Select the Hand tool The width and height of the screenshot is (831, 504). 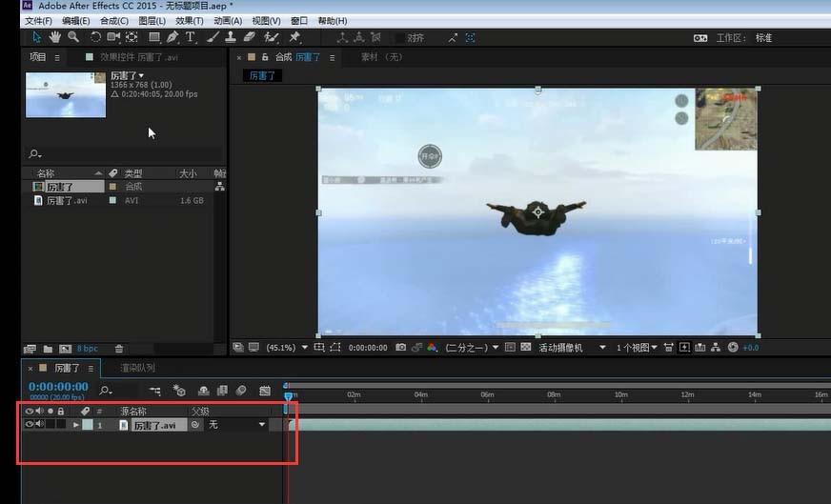click(x=54, y=37)
